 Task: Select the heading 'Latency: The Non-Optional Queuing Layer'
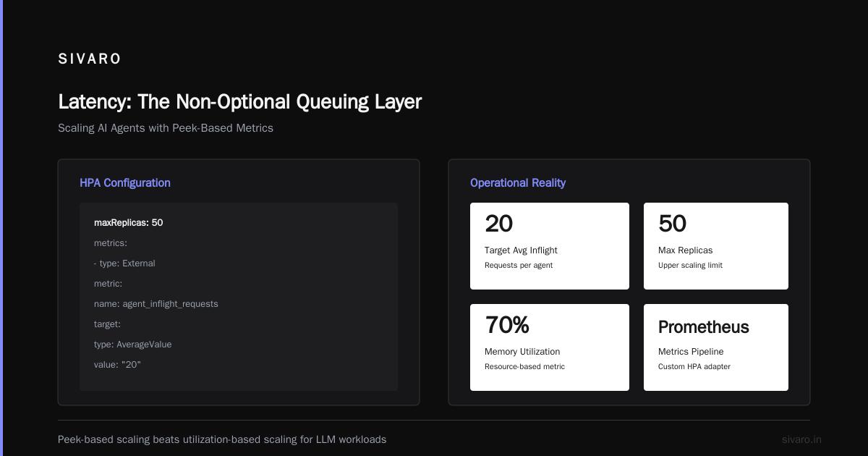pyautogui.click(x=239, y=101)
